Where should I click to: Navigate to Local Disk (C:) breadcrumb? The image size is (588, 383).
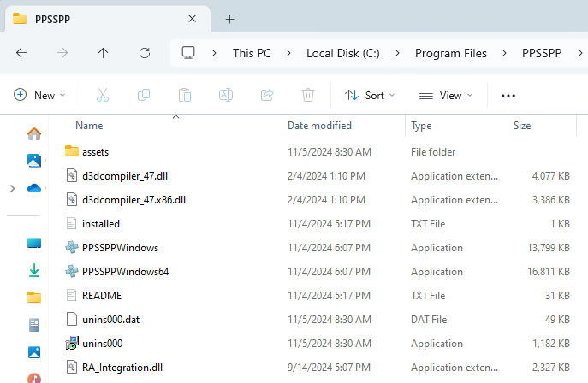click(342, 53)
